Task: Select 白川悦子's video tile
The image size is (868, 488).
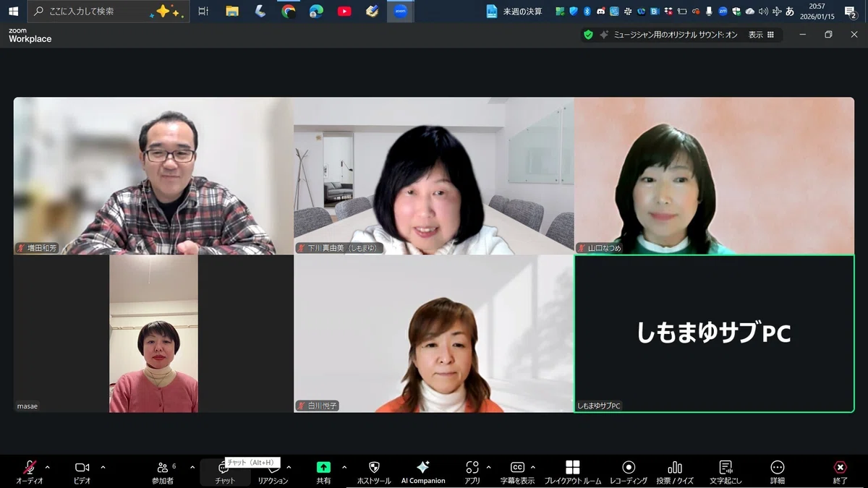Action: 434,333
